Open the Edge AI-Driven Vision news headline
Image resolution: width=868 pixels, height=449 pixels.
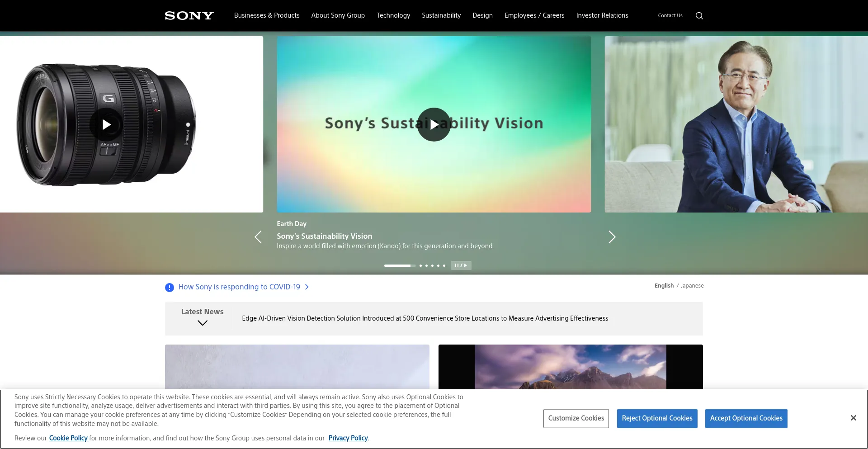(x=425, y=318)
